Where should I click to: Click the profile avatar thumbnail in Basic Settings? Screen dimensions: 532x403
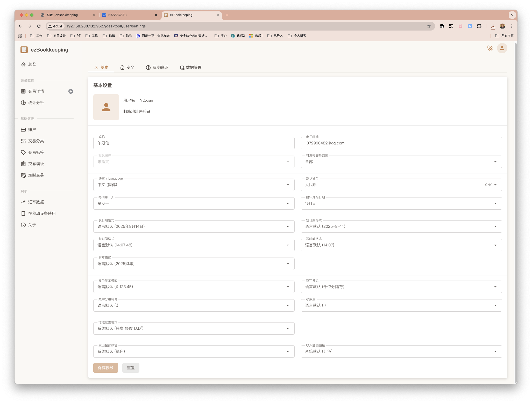106,107
